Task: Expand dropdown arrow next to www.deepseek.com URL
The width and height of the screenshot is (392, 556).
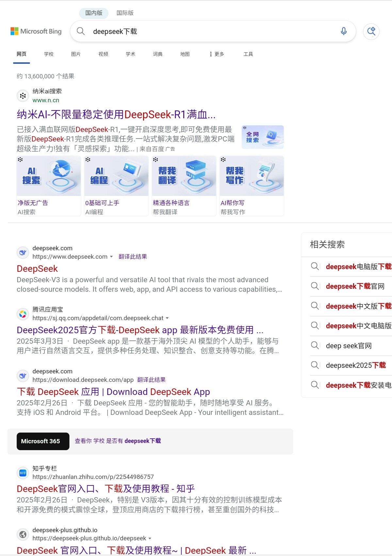Action: point(111,257)
